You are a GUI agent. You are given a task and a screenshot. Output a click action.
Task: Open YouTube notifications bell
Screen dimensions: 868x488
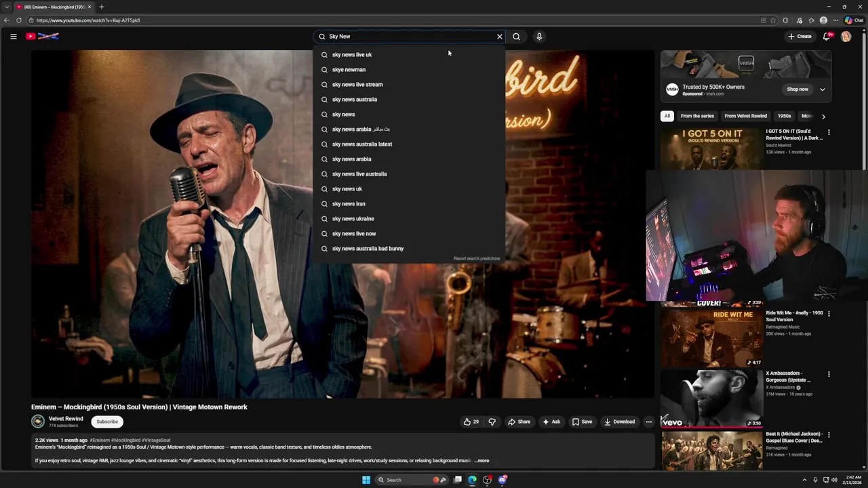click(827, 37)
